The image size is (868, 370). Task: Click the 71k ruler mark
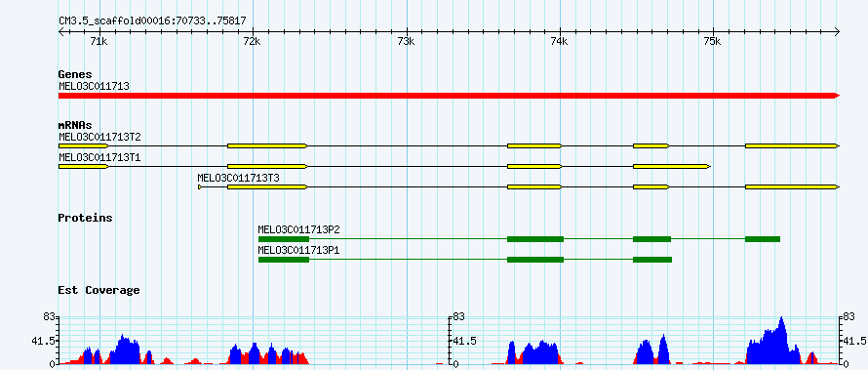tap(99, 42)
